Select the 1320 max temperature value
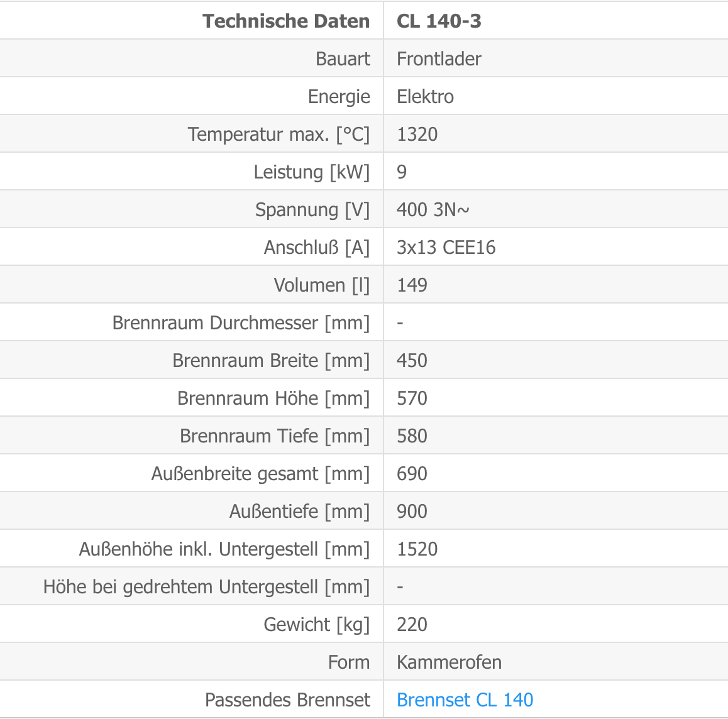Viewport: 728px width, 719px height. pos(417,134)
